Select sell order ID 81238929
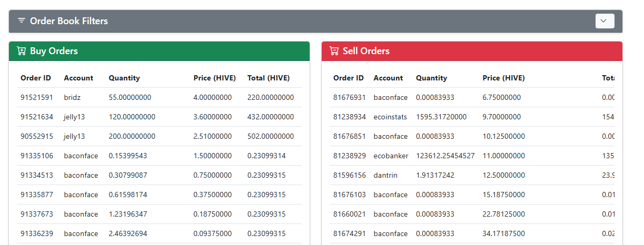The height and width of the screenshot is (245, 644). [350, 156]
